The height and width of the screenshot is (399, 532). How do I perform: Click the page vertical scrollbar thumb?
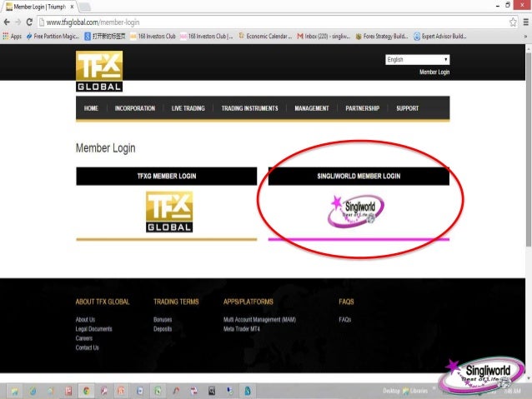(529, 149)
